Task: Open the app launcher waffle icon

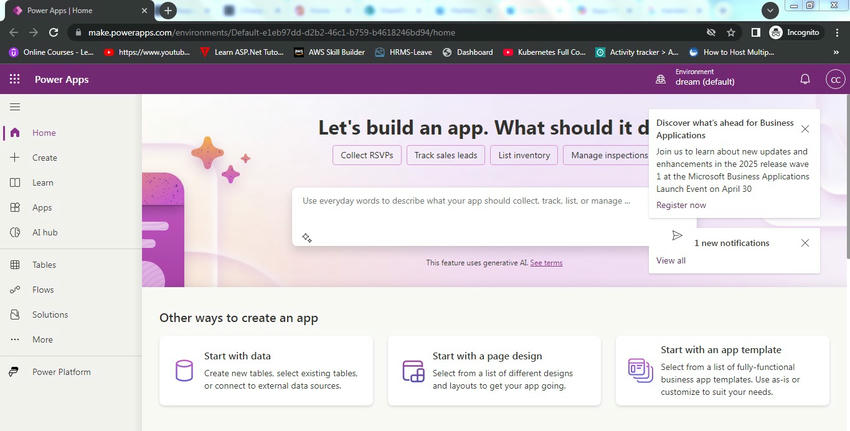Action: pos(15,79)
